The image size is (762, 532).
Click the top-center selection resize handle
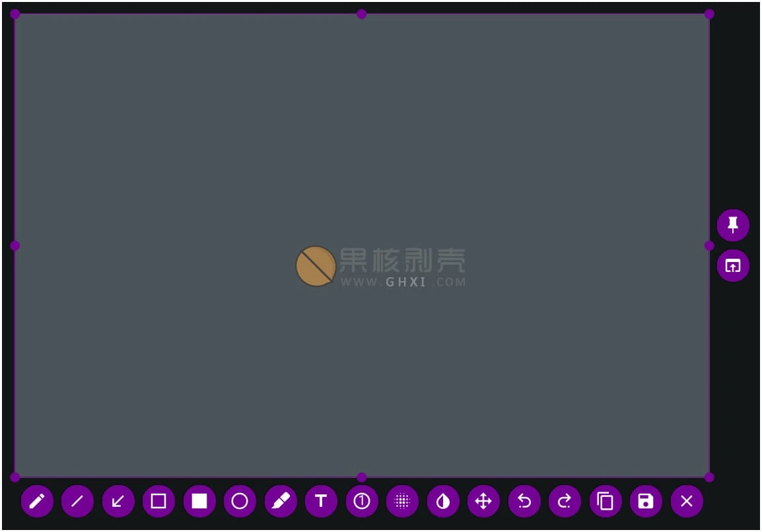point(362,14)
